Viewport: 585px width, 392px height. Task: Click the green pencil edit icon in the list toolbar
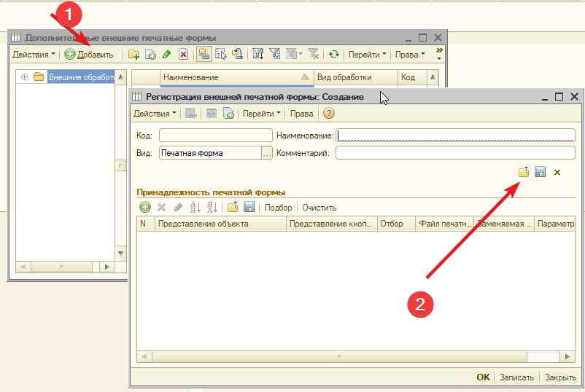[x=167, y=55]
